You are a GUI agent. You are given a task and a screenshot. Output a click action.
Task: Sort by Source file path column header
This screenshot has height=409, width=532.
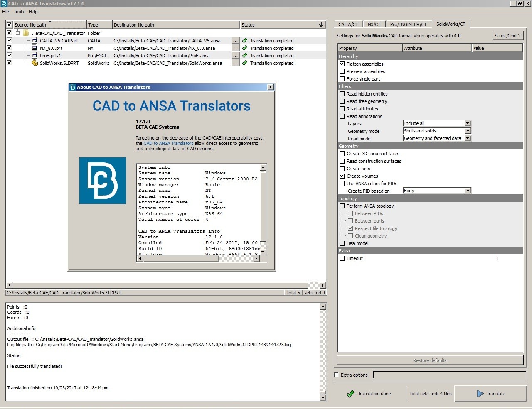coord(49,25)
